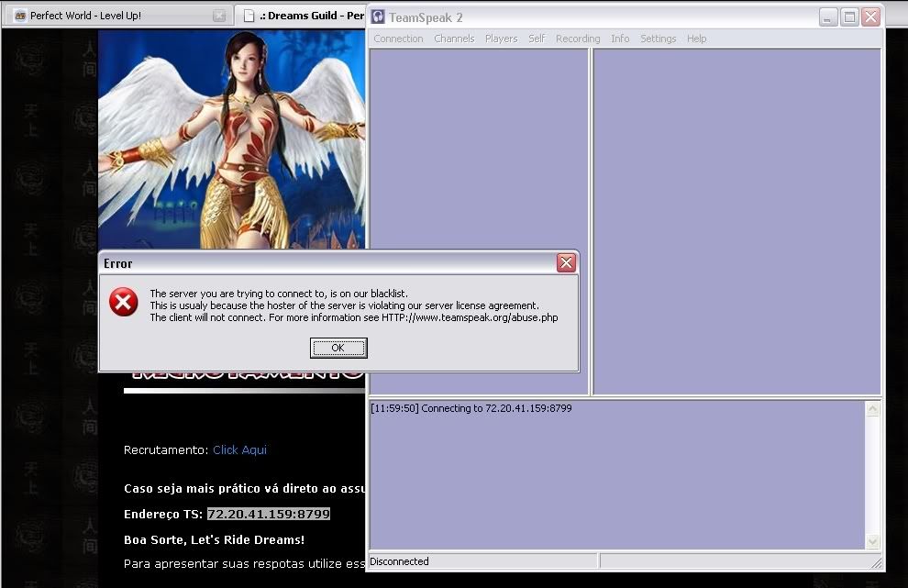Minimize the TeamSpeak 2 window
This screenshot has height=588, width=908.
click(828, 17)
